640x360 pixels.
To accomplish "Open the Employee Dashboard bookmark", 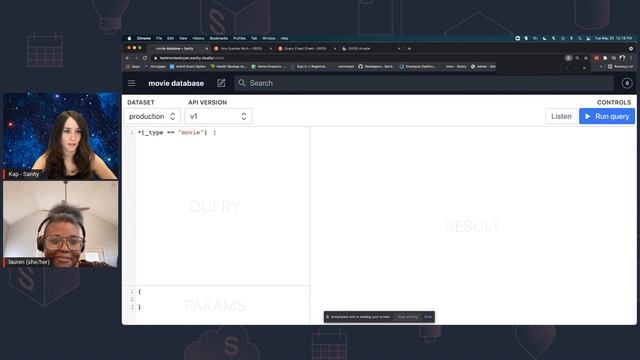I will (x=418, y=67).
